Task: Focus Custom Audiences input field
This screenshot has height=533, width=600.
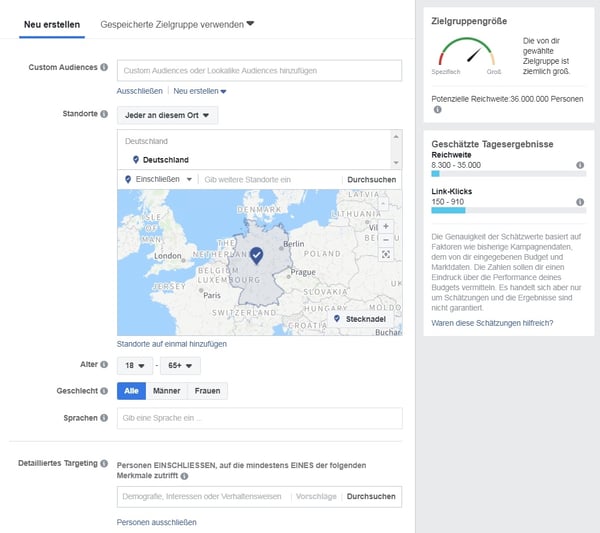Action: (259, 70)
